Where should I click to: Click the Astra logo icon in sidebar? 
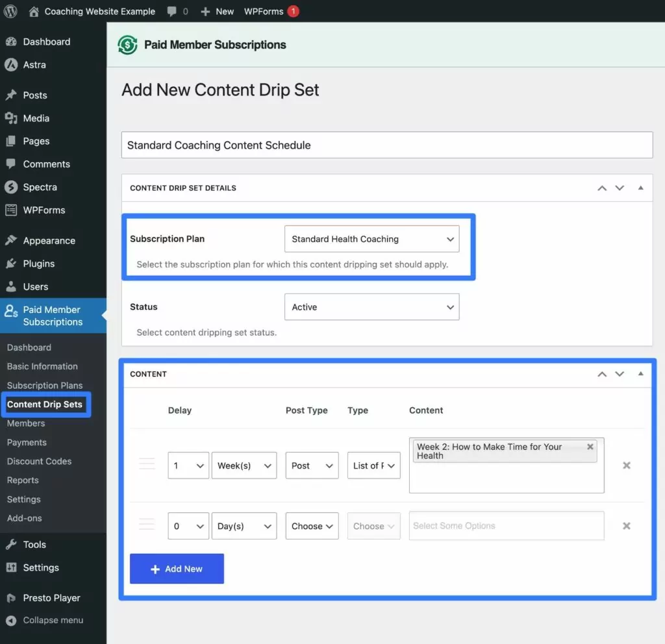[12, 65]
